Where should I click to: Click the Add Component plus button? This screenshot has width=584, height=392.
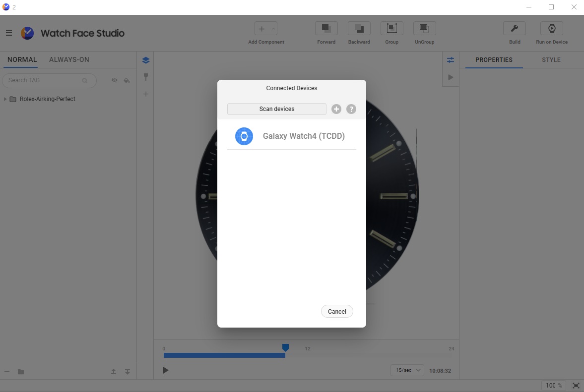(x=261, y=29)
